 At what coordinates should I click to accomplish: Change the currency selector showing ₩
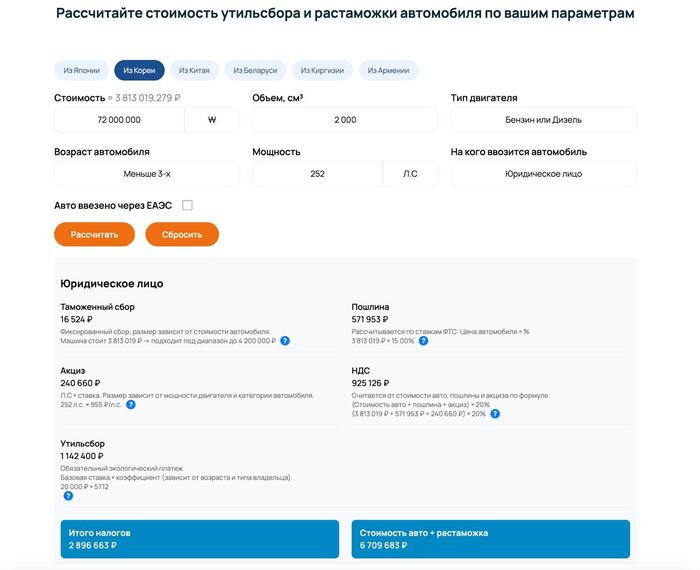tap(212, 120)
